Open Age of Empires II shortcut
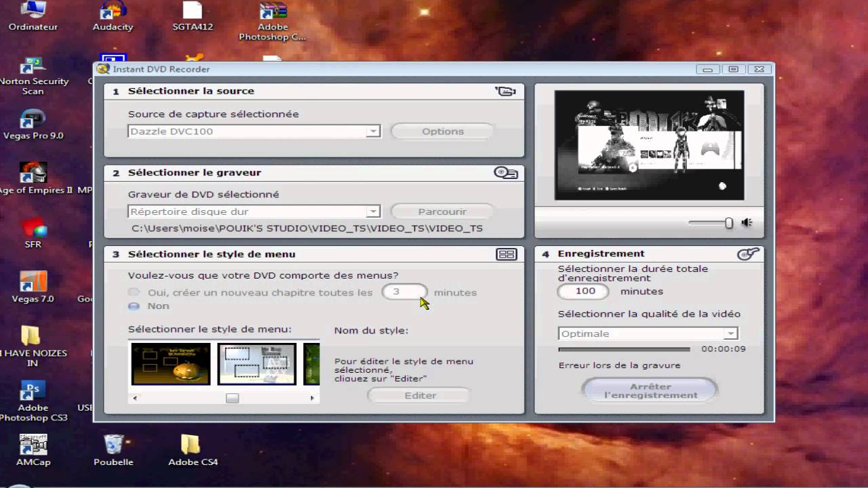This screenshot has width=868, height=488. click(x=33, y=179)
